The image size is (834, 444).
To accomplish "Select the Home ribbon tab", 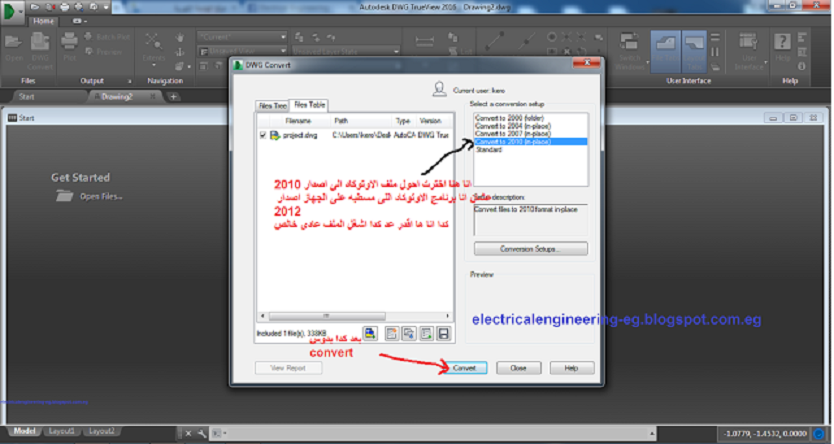I will click(43, 21).
